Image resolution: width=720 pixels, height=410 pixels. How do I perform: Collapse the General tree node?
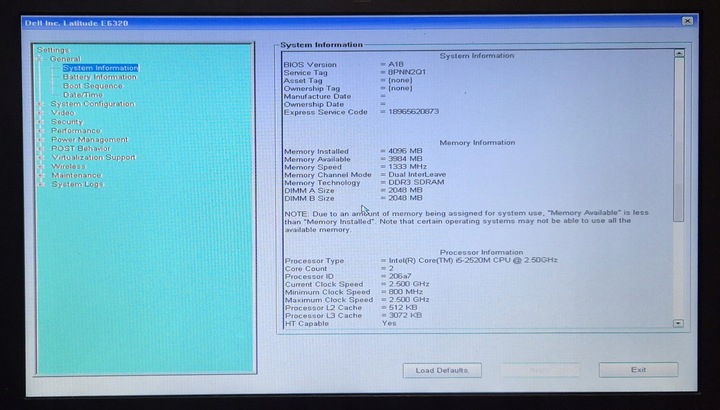click(x=40, y=59)
